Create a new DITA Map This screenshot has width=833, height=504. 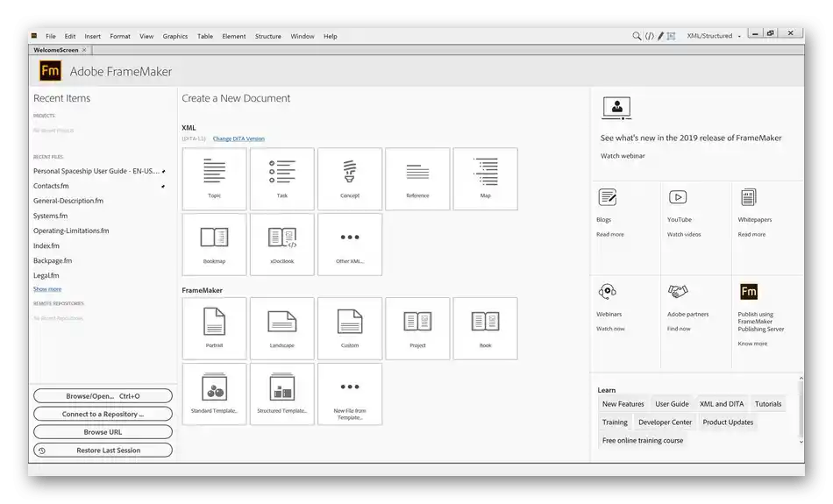click(485, 179)
